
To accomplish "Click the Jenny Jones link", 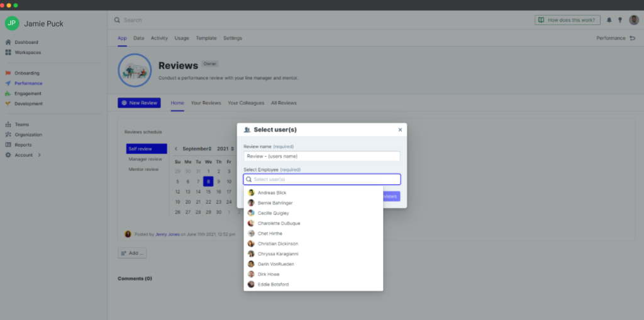I will tap(167, 234).
